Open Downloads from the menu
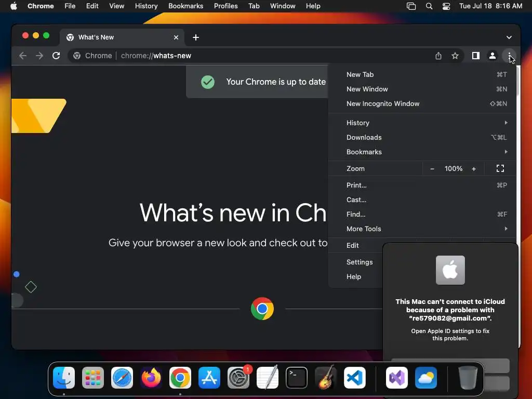The height and width of the screenshot is (399, 532). [422, 137]
